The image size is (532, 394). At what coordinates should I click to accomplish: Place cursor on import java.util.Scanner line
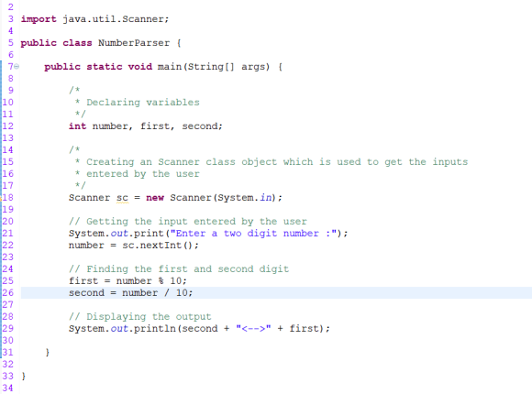(94, 19)
